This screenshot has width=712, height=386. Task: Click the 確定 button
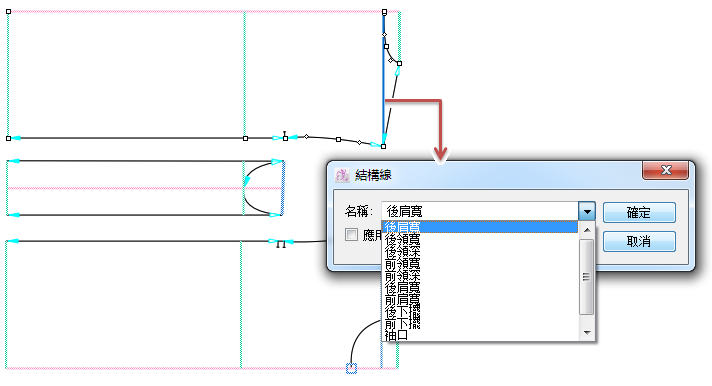(x=639, y=213)
